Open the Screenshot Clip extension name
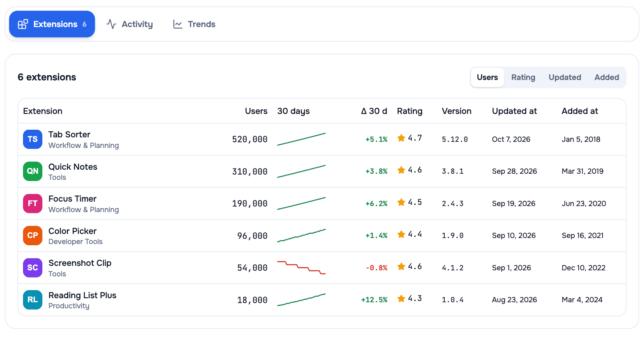644x337 pixels. (x=80, y=263)
